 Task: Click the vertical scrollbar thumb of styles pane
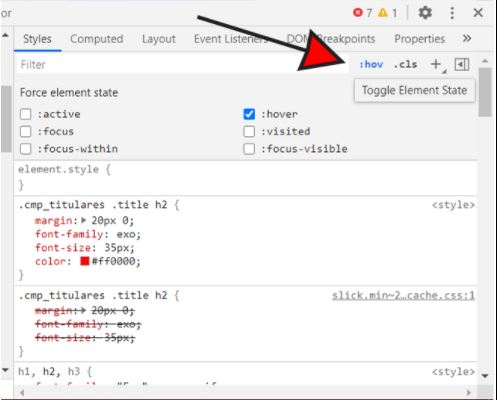coord(485,92)
